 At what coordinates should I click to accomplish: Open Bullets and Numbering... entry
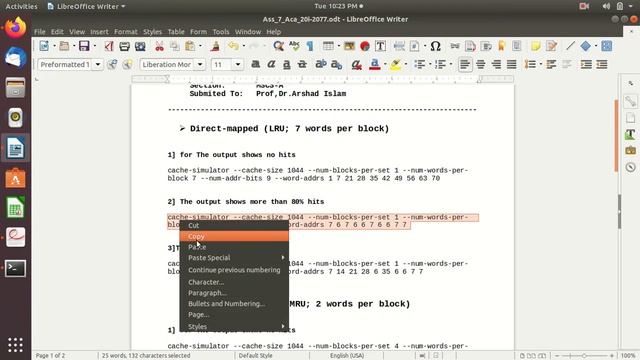point(234,304)
